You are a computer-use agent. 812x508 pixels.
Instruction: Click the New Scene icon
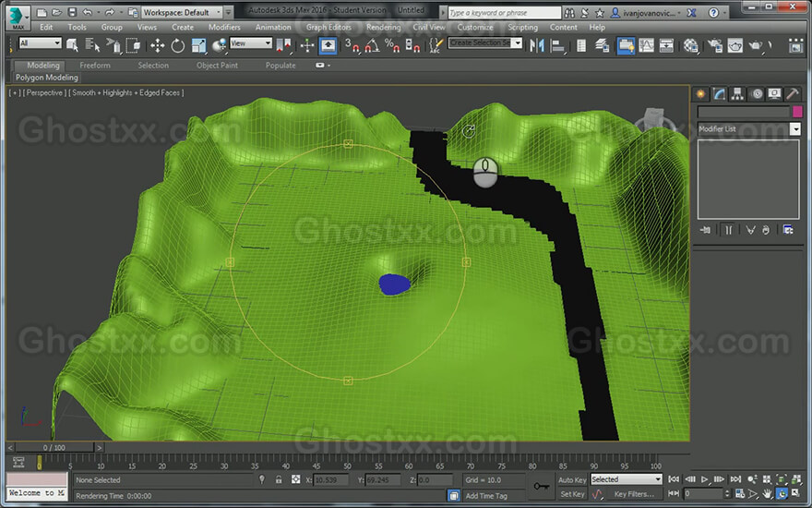tap(42, 12)
